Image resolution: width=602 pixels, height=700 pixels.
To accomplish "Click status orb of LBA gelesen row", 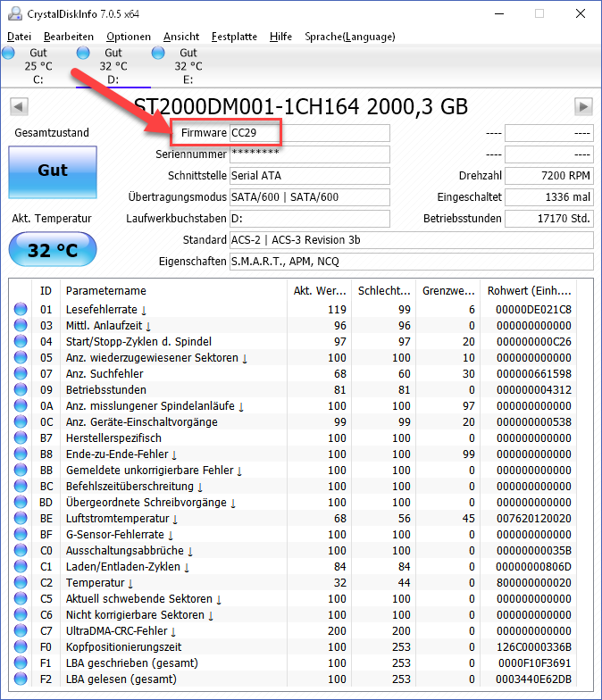I will 21,679.
